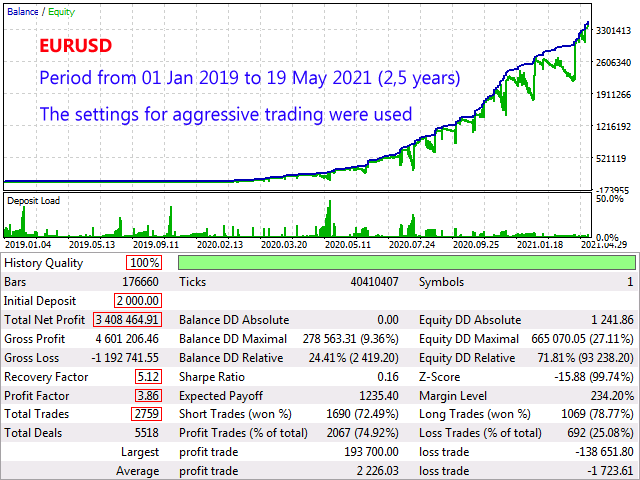Click Balance DD Relative value 24.41% (2 419.20)
Screen dimensions: 640x480
(x=353, y=358)
